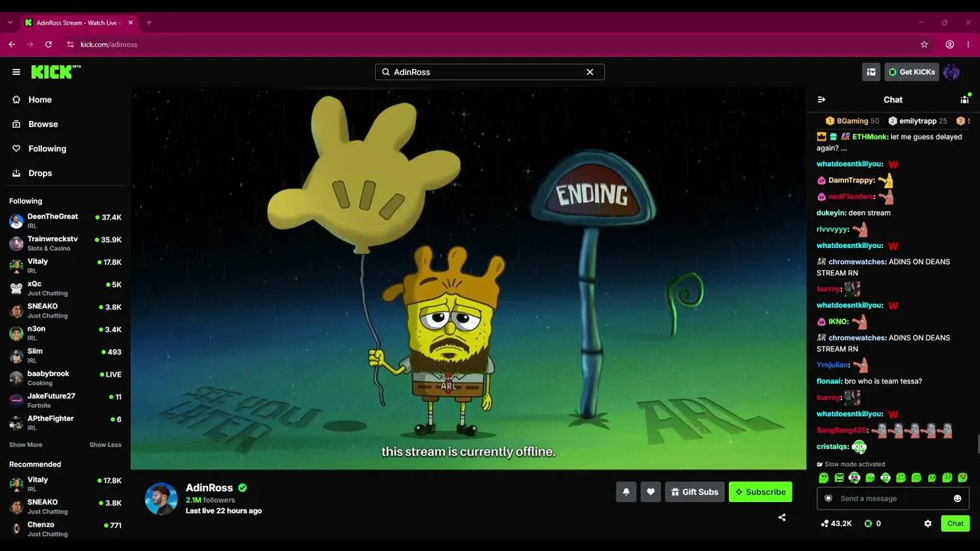Toggle follow heart button
The height and width of the screenshot is (551, 980).
(651, 492)
